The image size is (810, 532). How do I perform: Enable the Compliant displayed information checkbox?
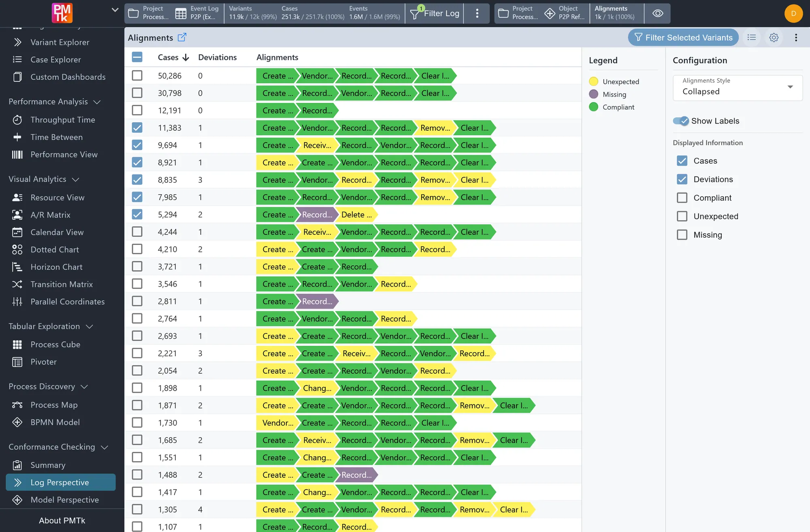[682, 198]
